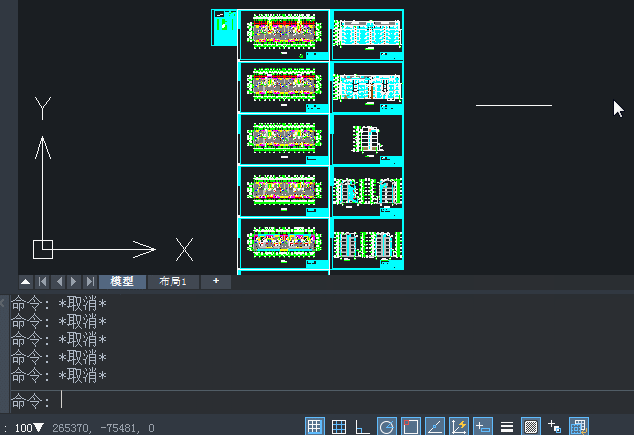Viewport: 634px width, 435px height.
Task: Toggle transparency display in status bar
Action: [x=531, y=427]
